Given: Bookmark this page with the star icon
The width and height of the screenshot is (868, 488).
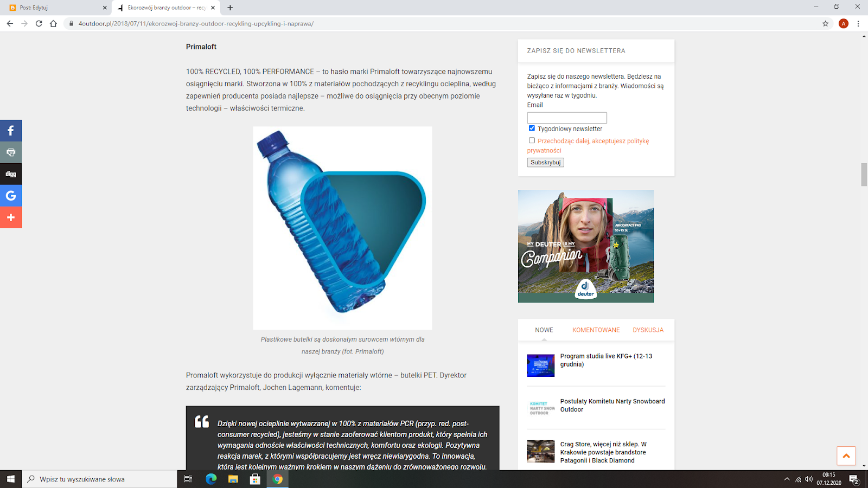Looking at the screenshot, I should pyautogui.click(x=826, y=23).
